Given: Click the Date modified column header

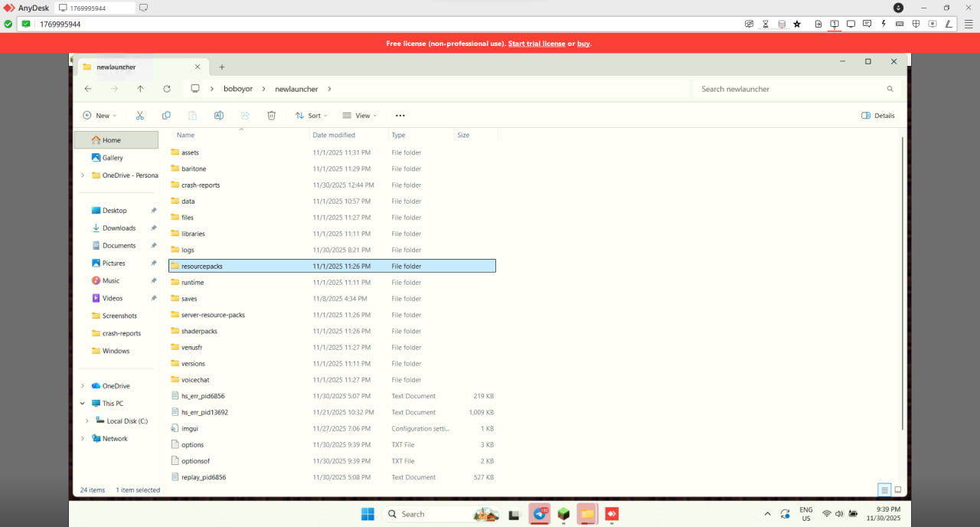Looking at the screenshot, I should click(x=333, y=135).
